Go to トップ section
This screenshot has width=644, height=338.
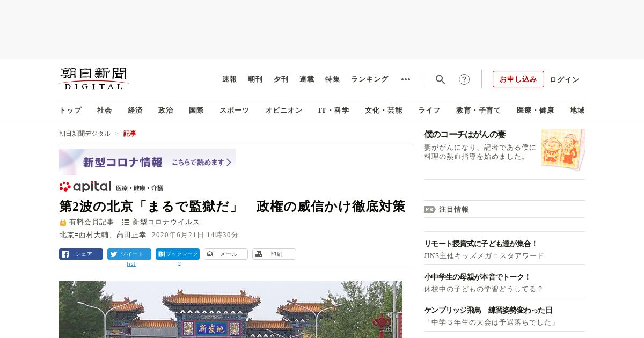(70, 111)
